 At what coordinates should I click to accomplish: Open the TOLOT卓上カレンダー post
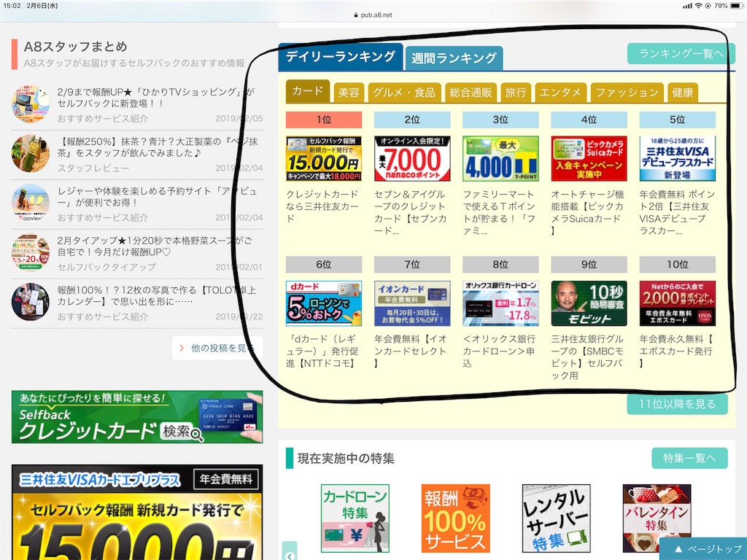pos(157,296)
